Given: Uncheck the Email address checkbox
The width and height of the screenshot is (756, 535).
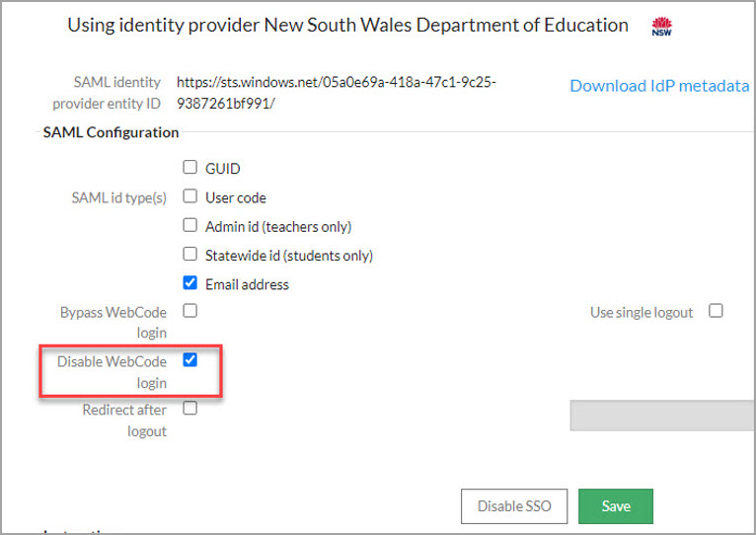Looking at the screenshot, I should click(190, 283).
